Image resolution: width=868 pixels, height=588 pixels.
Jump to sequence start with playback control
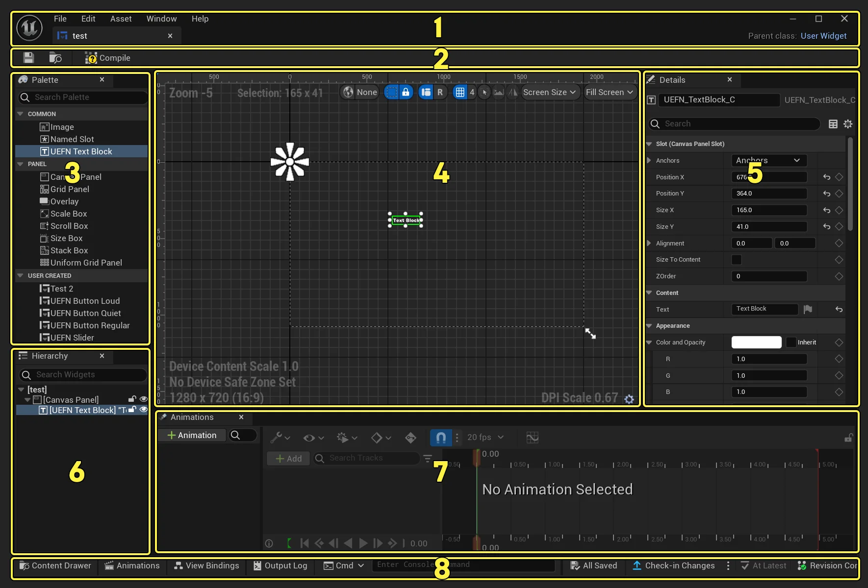(x=305, y=543)
